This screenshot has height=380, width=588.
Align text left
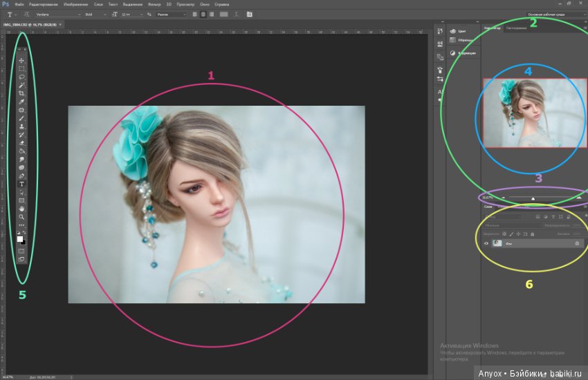(x=195, y=15)
